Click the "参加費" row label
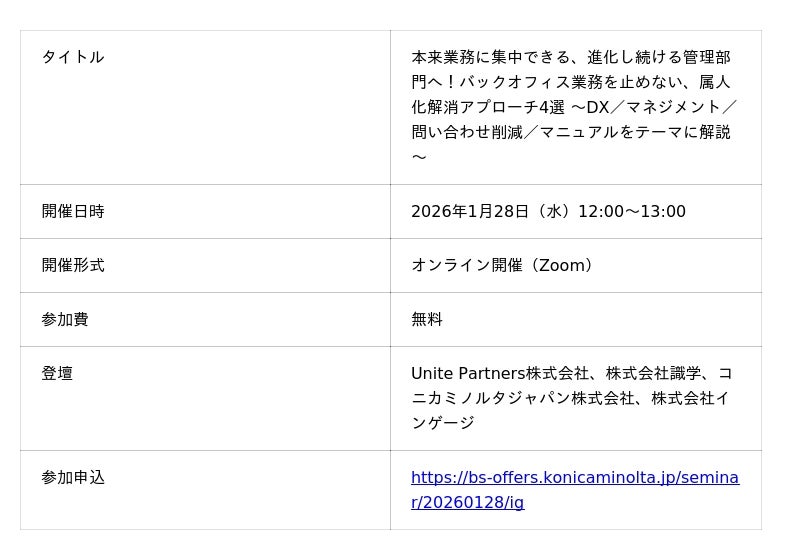This screenshot has height=560, width=800. [x=65, y=319]
